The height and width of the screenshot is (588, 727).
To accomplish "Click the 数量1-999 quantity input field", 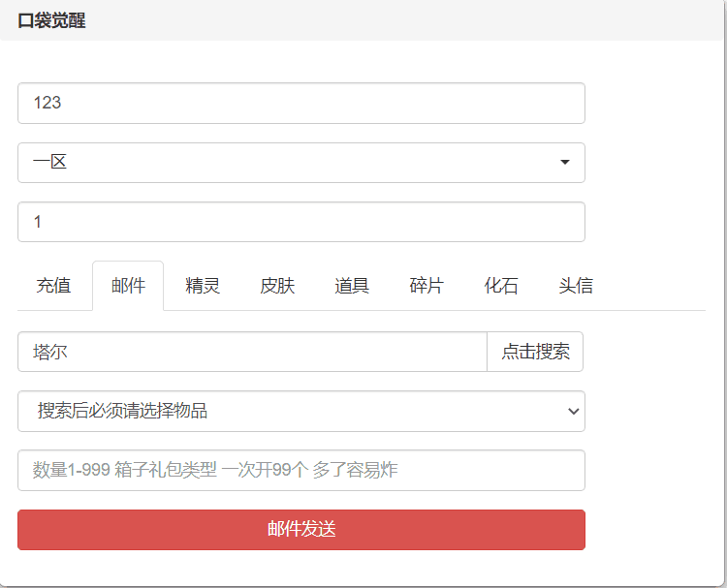I will [300, 470].
